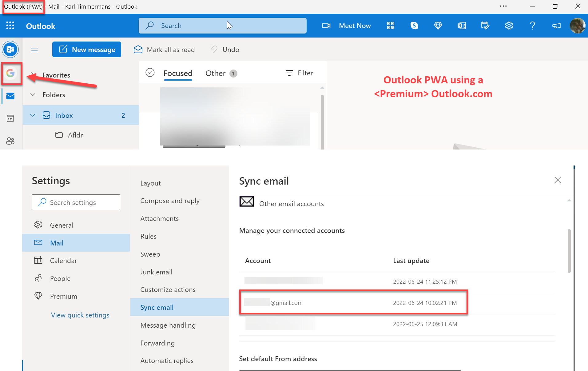
Task: Click New message button
Action: click(87, 50)
